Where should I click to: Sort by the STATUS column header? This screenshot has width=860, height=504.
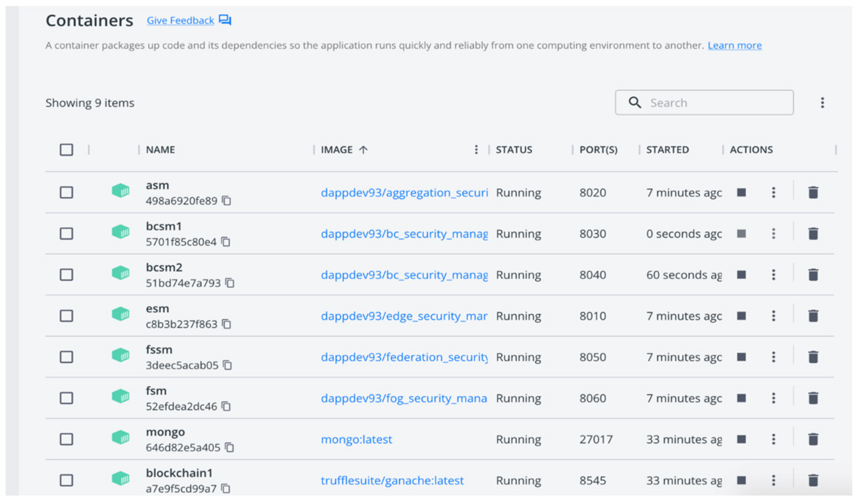(x=513, y=150)
